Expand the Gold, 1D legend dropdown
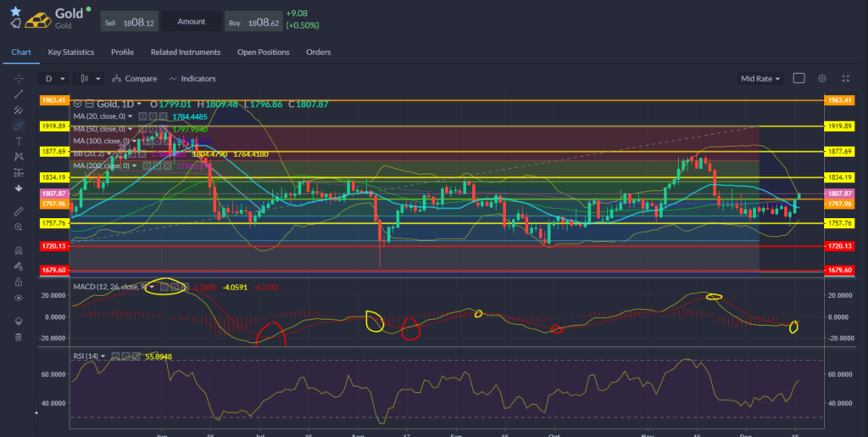 140,104
